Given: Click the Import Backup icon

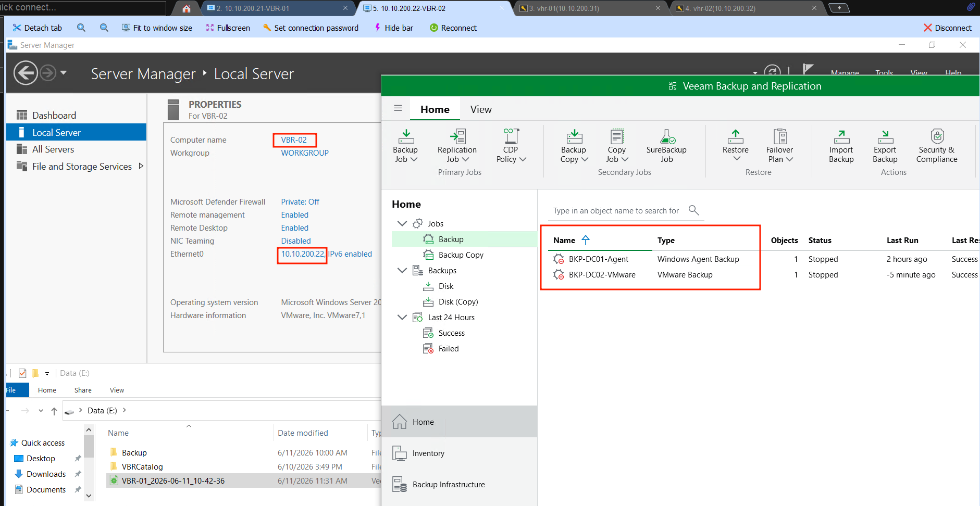Looking at the screenshot, I should pyautogui.click(x=841, y=136).
